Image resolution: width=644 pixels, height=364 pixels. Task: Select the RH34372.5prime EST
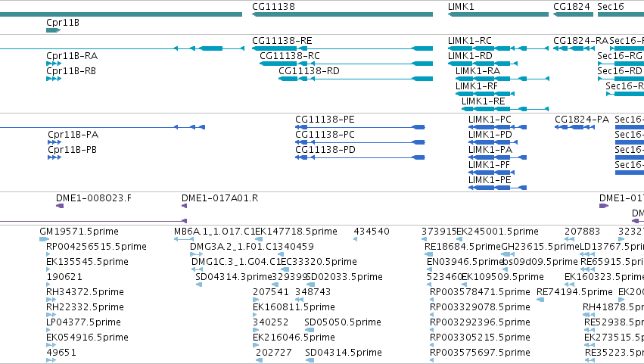(51, 300)
